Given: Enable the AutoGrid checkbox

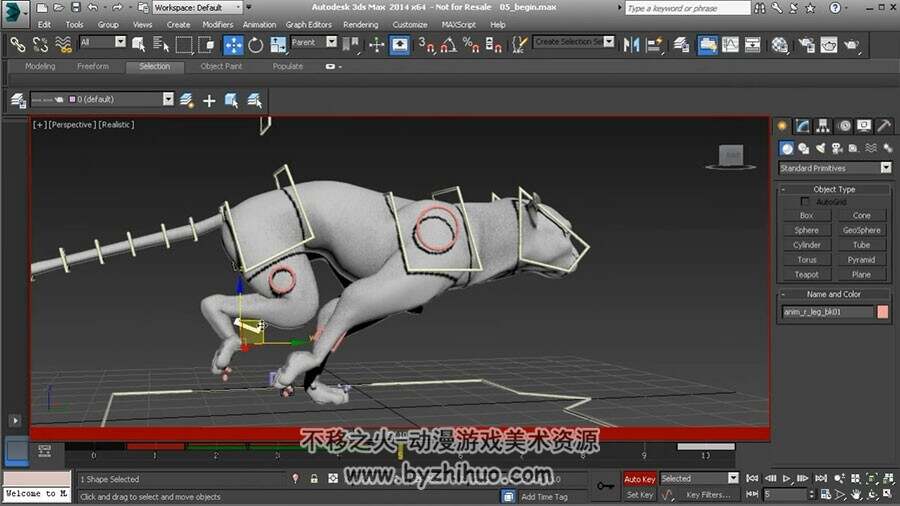Looking at the screenshot, I should [805, 201].
